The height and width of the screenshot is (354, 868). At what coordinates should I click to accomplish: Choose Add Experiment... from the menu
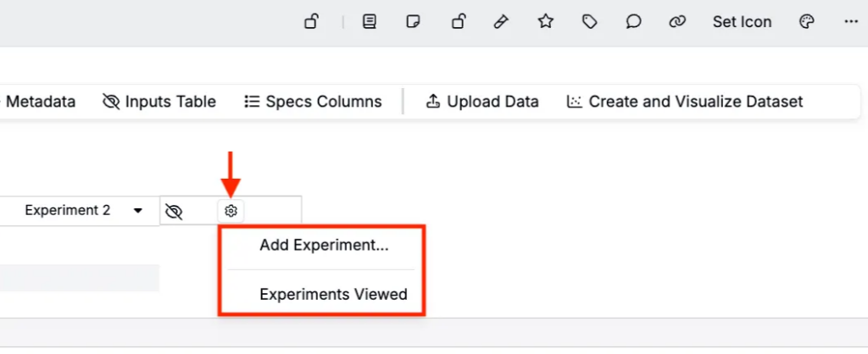click(x=324, y=246)
